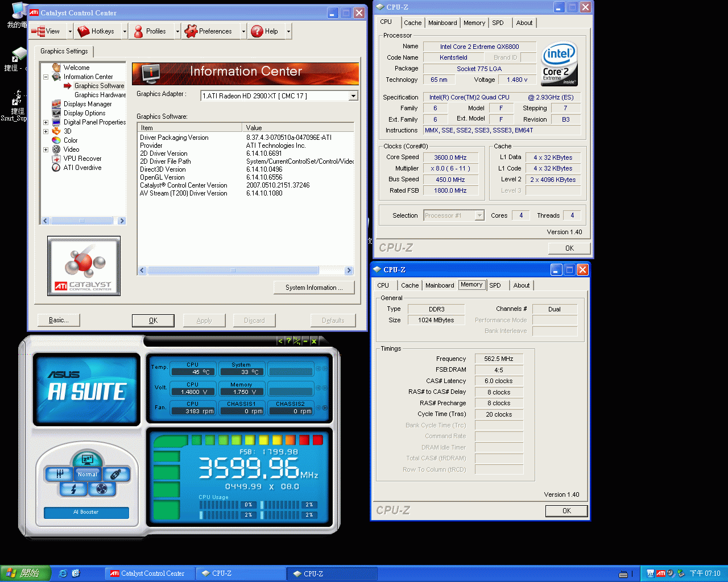
Task: Open the Processor Selection dropdown in CPU-Z
Action: tap(479, 215)
